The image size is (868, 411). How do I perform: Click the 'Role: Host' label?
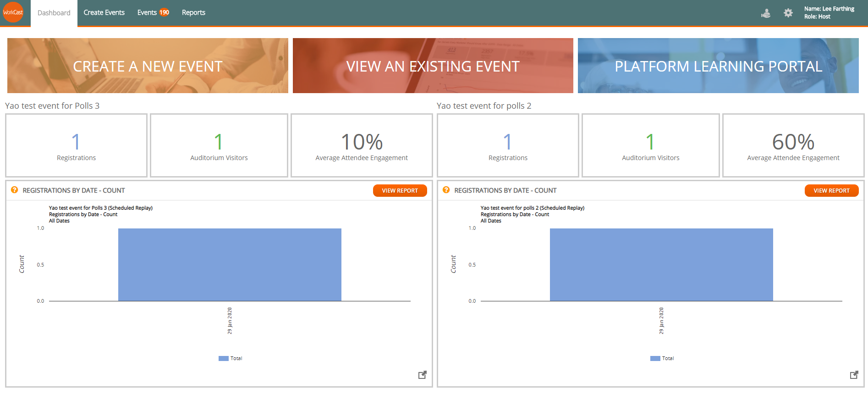(x=817, y=17)
